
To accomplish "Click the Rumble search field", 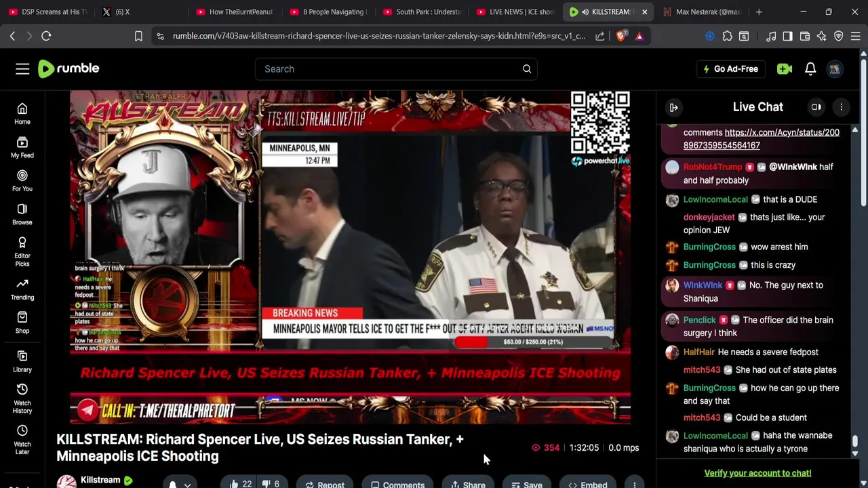I will point(396,68).
